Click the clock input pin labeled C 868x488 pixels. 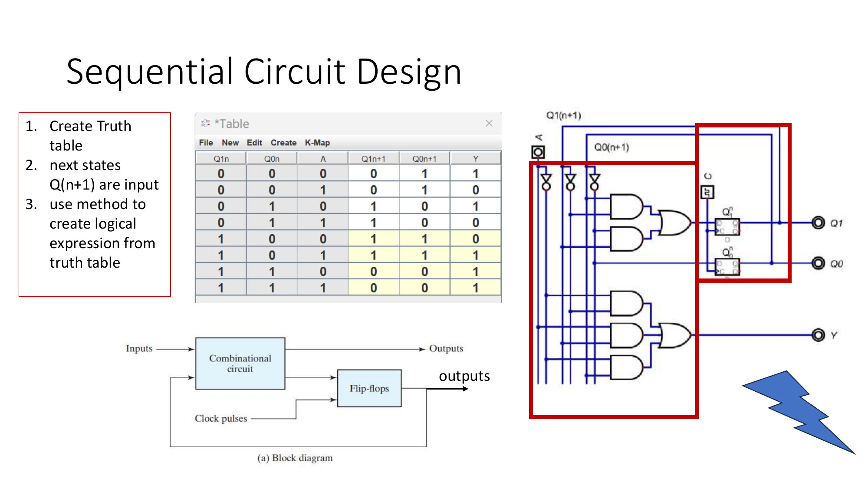point(708,192)
